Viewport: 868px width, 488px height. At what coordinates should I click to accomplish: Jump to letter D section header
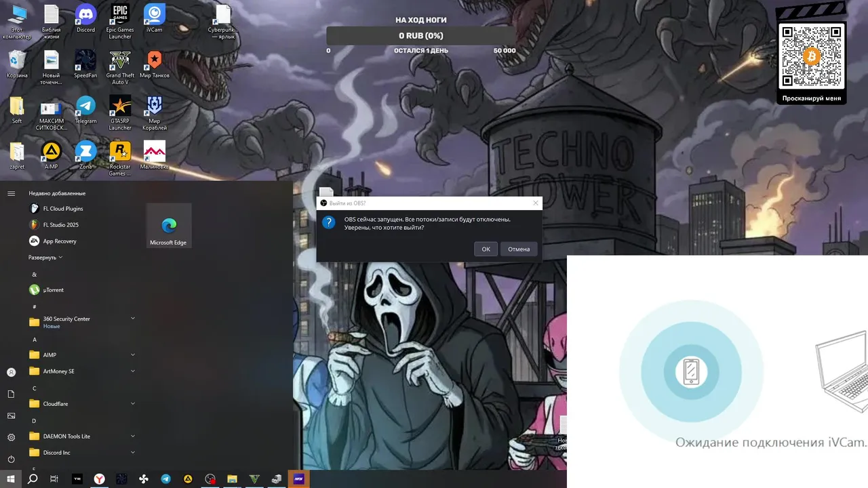(x=35, y=421)
